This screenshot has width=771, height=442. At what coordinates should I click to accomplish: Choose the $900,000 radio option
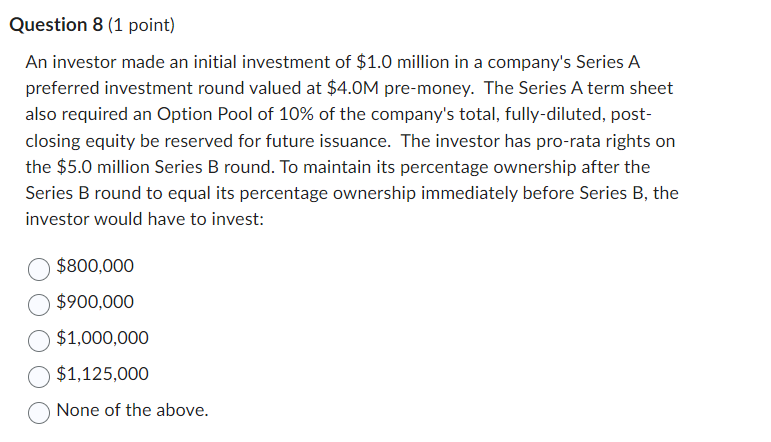(x=39, y=303)
